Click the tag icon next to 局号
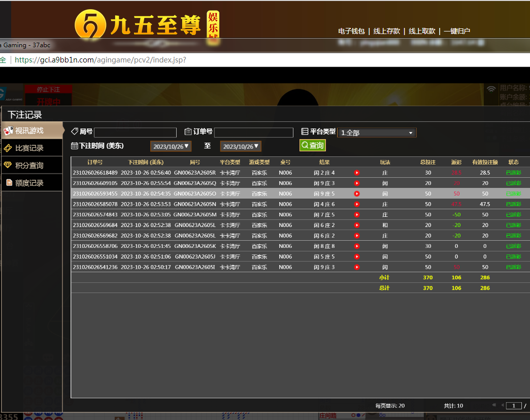 click(75, 131)
